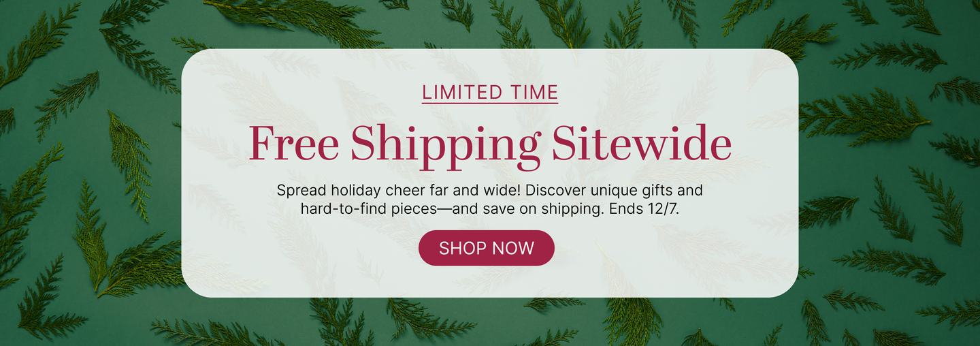Click green background left of the white card
The width and height of the screenshot is (980, 346).
(x=88, y=170)
